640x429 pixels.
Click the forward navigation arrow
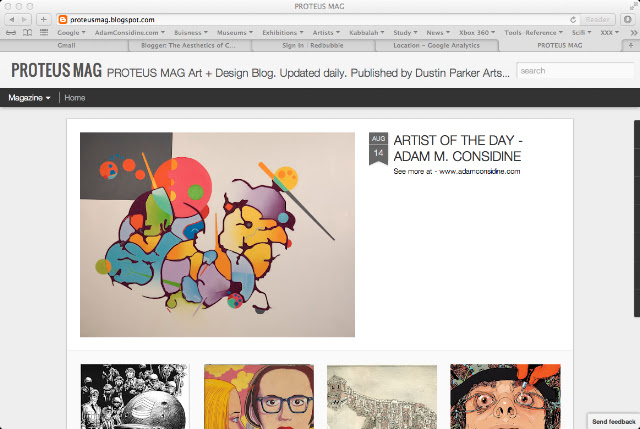coord(24,19)
